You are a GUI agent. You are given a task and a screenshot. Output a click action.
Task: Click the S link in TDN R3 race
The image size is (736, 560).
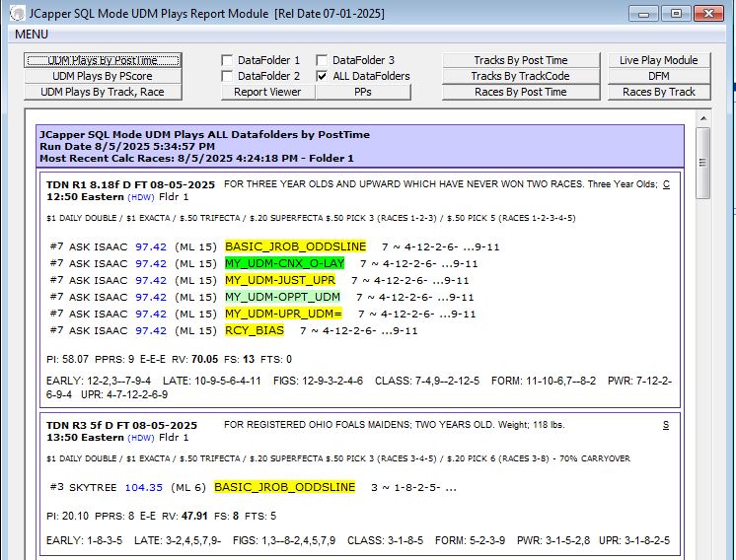pyautogui.click(x=666, y=425)
